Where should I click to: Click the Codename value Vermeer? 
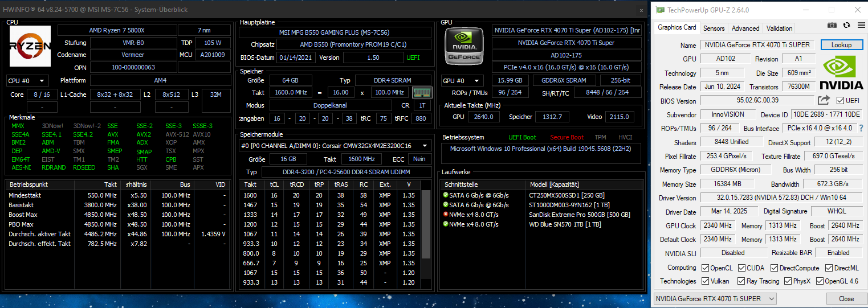click(133, 55)
